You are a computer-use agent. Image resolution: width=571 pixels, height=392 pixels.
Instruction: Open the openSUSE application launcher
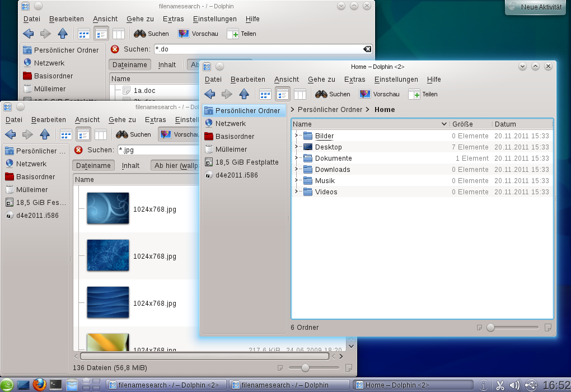(x=7, y=385)
